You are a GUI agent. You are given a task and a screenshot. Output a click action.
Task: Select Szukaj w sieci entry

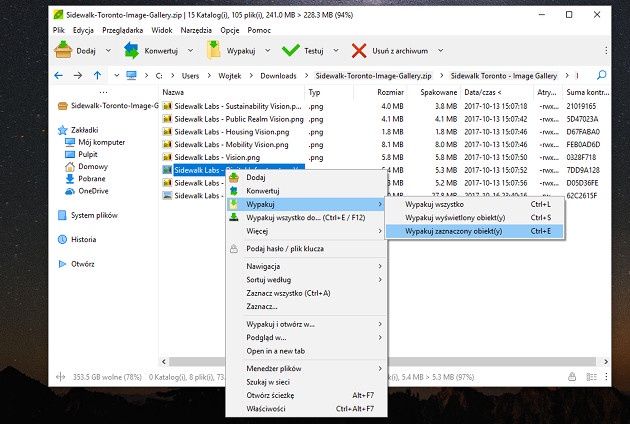307,382
